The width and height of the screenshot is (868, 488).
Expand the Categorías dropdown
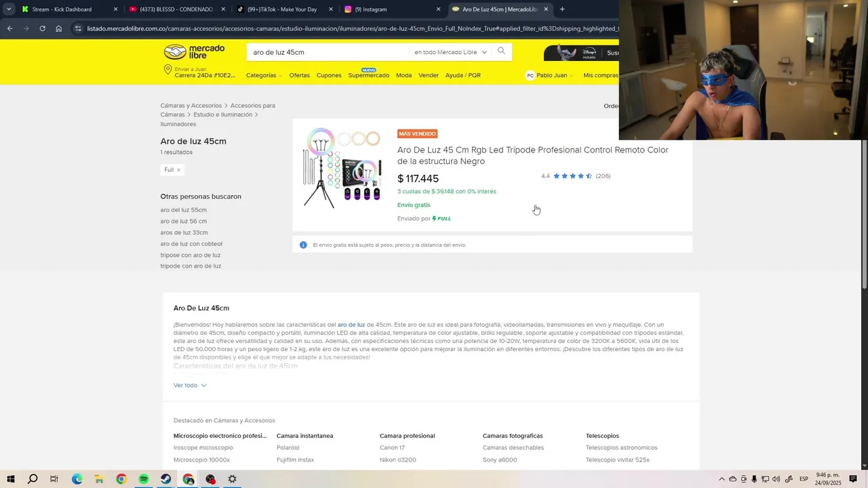[x=264, y=75]
